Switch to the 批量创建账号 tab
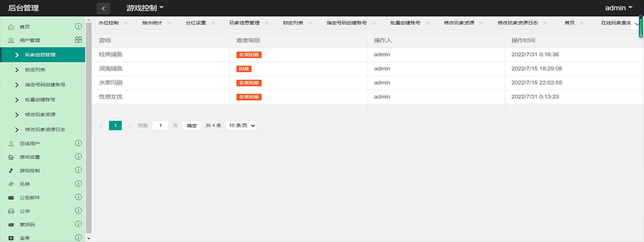 405,23
